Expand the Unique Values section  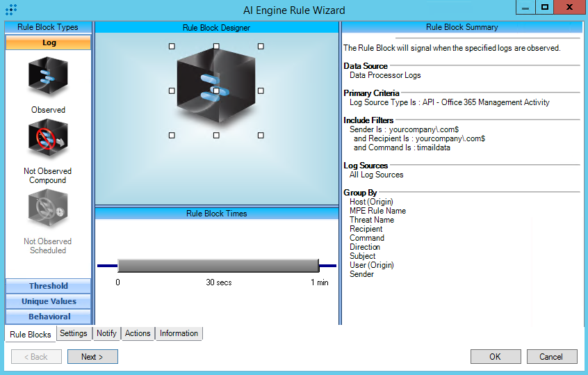click(49, 301)
